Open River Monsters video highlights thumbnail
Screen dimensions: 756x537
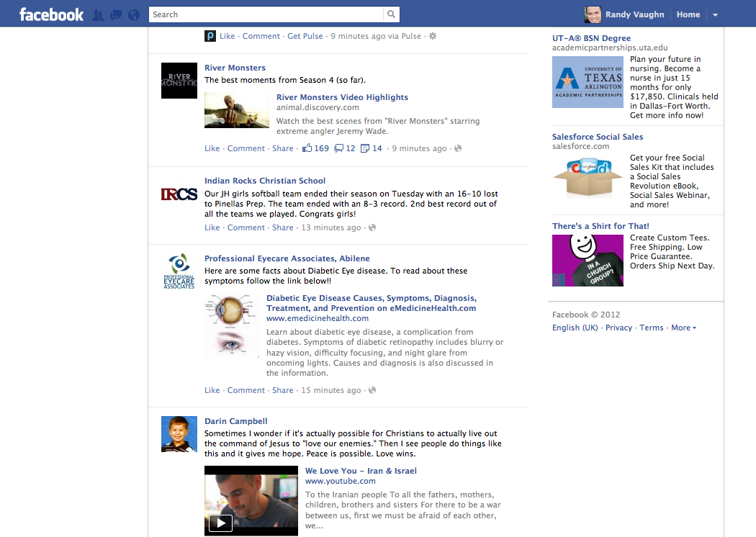click(x=237, y=110)
